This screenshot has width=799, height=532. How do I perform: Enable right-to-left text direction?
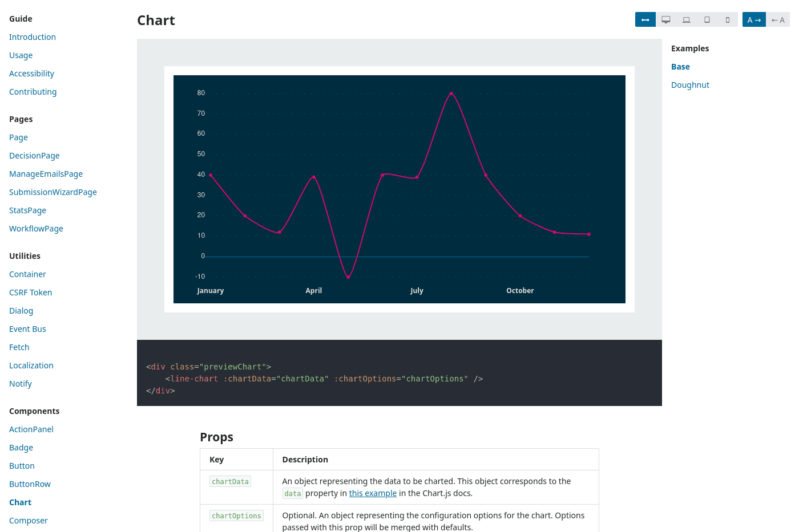click(x=778, y=19)
